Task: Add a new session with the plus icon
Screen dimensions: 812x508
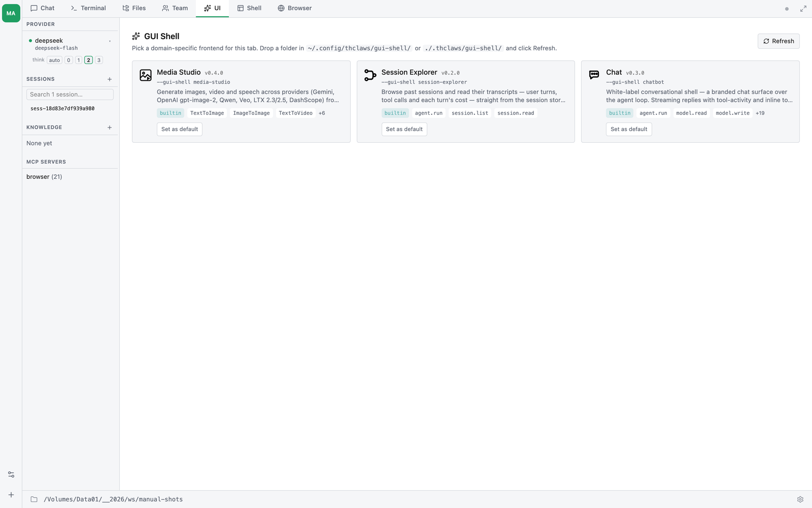Action: tap(110, 79)
